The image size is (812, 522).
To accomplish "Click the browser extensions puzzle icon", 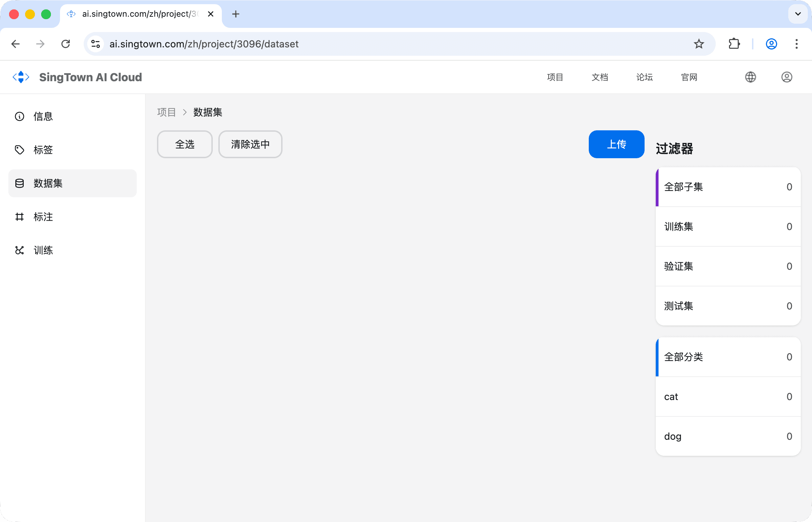I will (x=734, y=44).
